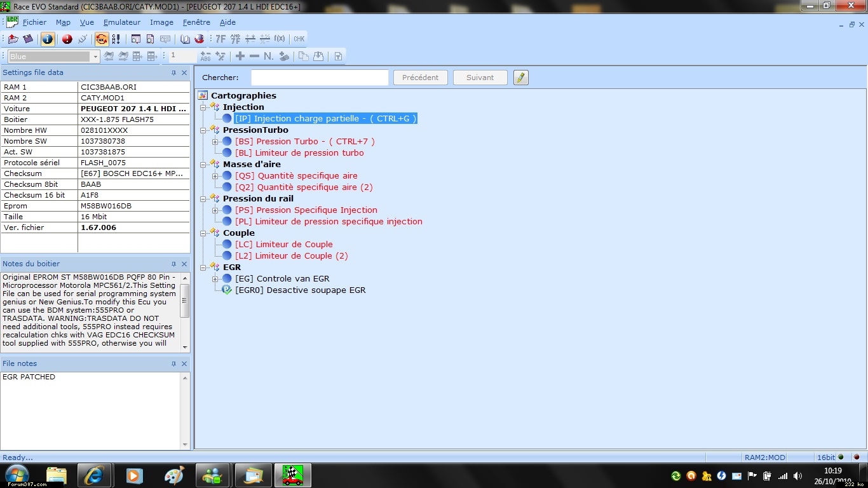Click the open file folder icon
This screenshot has height=488, width=868.
tap(13, 39)
